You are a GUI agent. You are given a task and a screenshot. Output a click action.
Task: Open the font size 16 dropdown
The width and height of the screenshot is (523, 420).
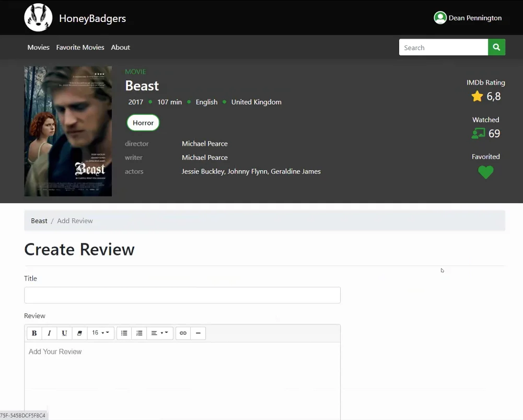point(101,333)
